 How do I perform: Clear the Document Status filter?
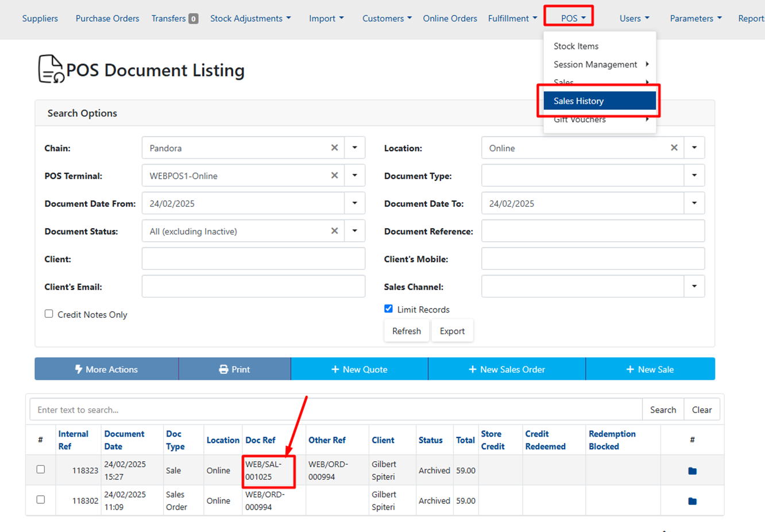334,231
